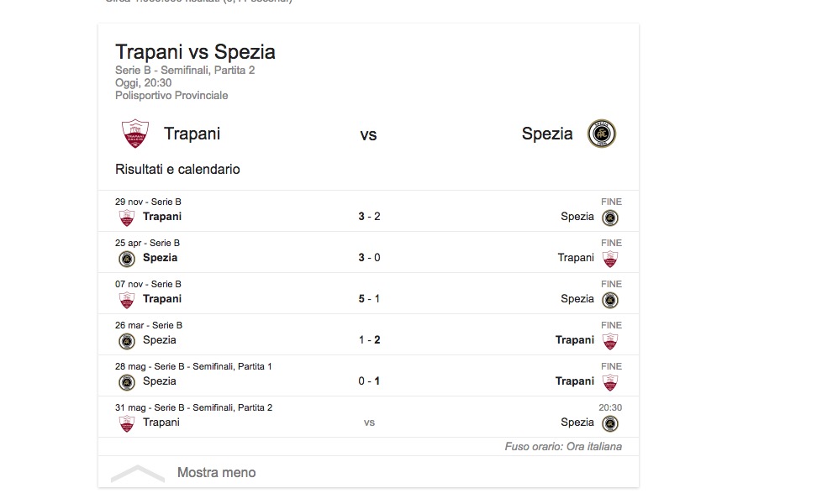Open semifinal Partita 1 score 0 - 1
838x504 pixels.
(369, 381)
